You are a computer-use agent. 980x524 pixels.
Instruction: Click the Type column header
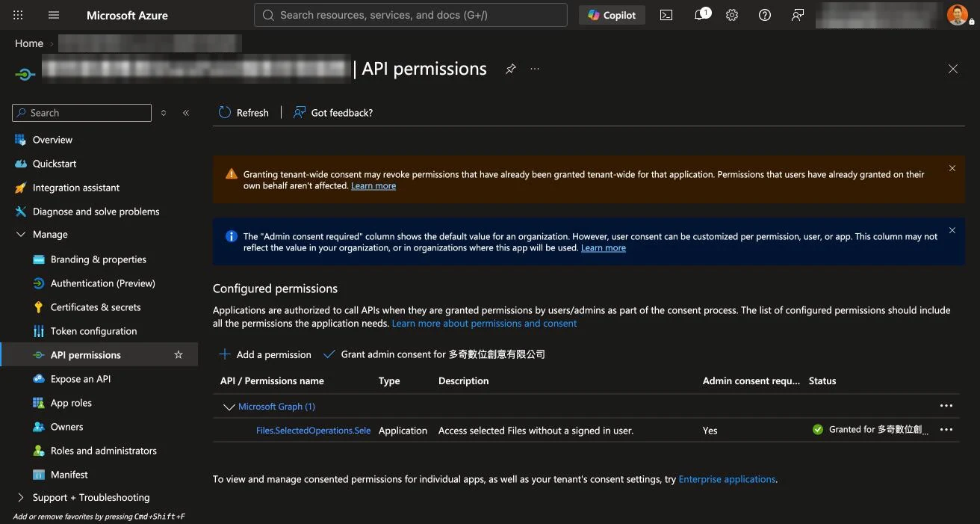389,380
